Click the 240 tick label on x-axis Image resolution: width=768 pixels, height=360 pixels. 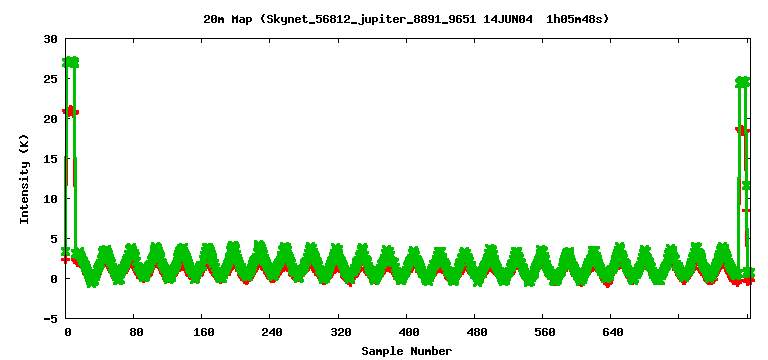coord(272,332)
